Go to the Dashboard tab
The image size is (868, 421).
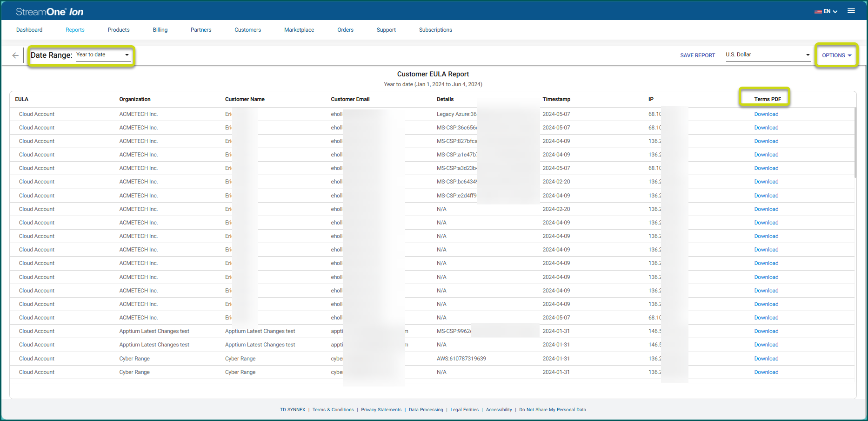coord(29,30)
